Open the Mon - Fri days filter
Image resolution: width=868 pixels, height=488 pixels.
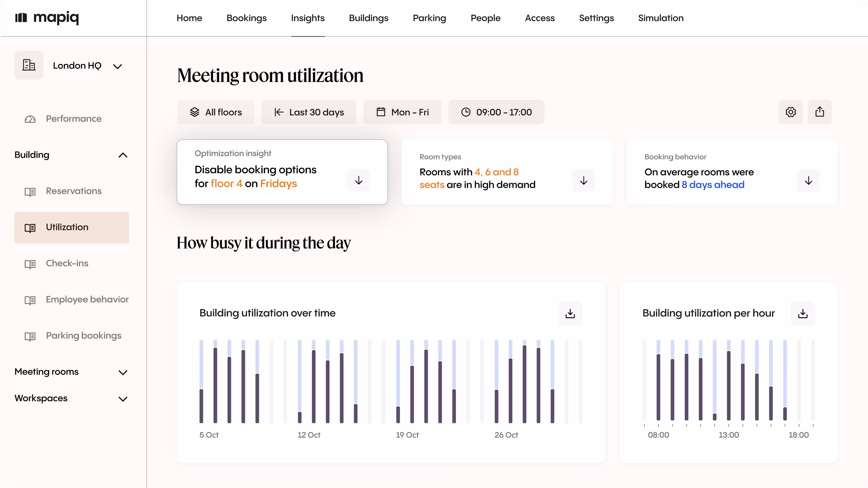coord(402,112)
